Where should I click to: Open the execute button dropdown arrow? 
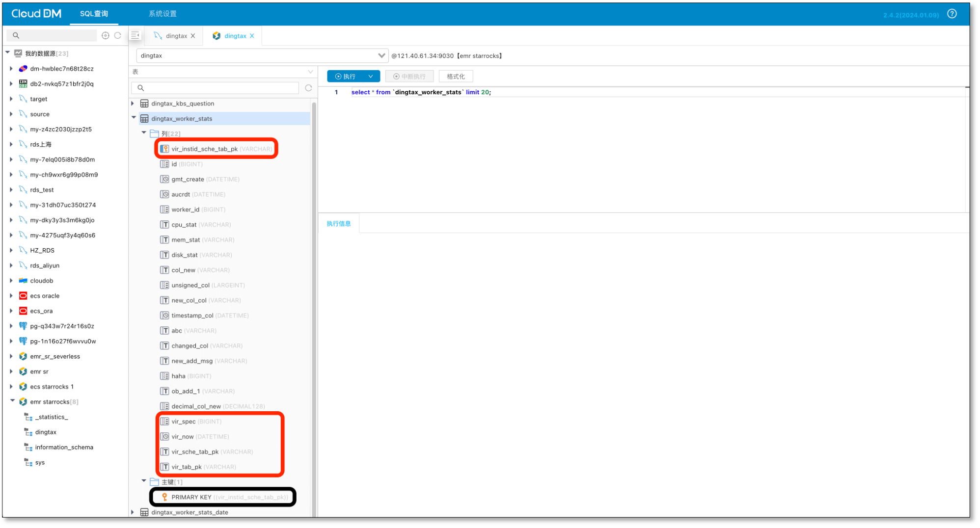[x=371, y=77]
